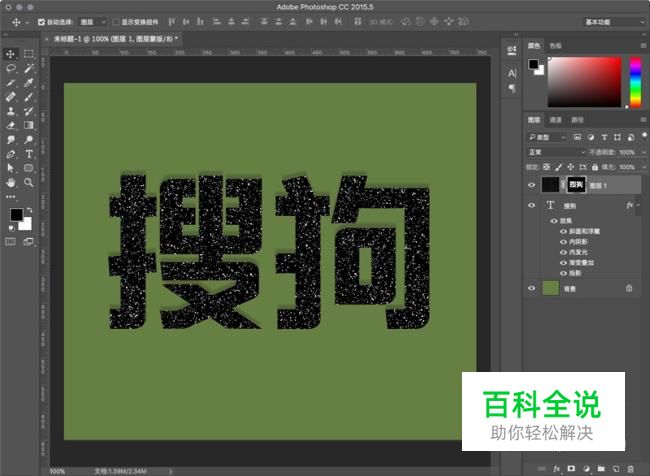
Task: Enable Show Transform Controls checkbox
Action: [116, 22]
